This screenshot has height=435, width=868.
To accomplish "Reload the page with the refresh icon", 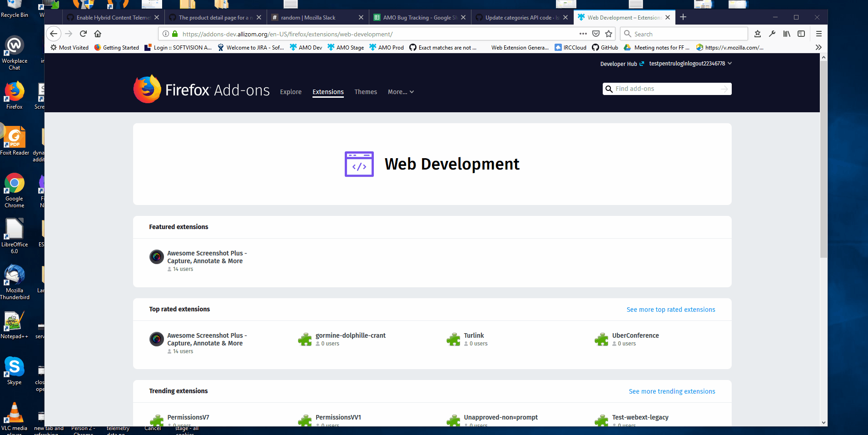I will pyautogui.click(x=83, y=34).
